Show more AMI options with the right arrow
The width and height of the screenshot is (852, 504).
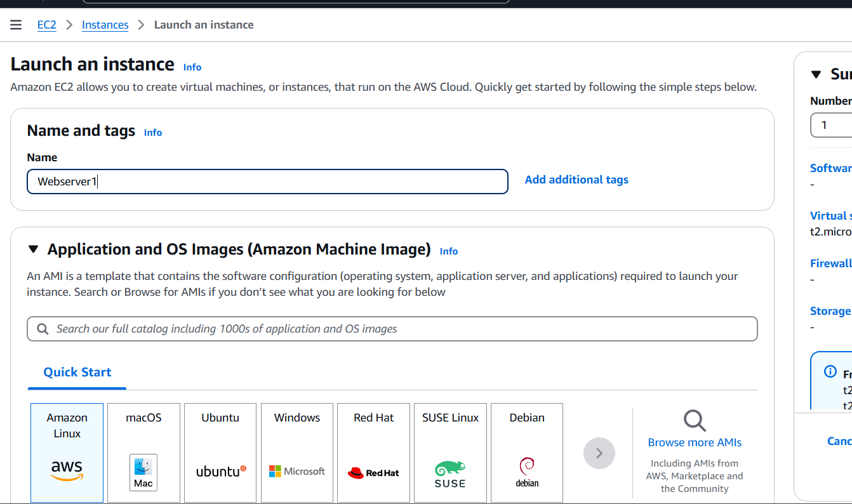click(599, 453)
